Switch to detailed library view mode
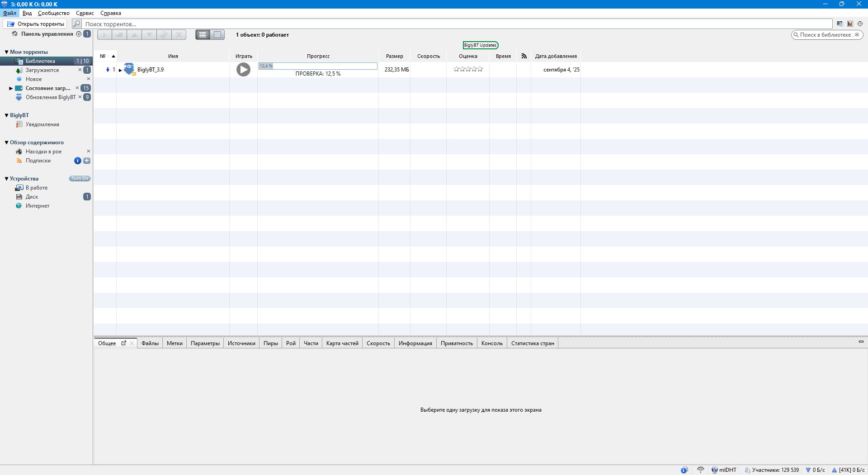The height and width of the screenshot is (475, 868). coord(203,35)
